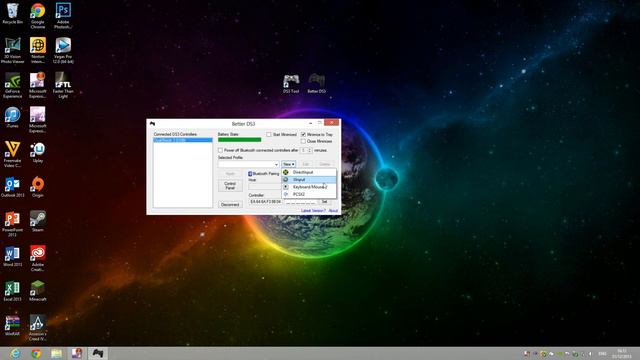The width and height of the screenshot is (640, 360).
Task: Expand the Selected Profile combo box
Action: tap(248, 164)
